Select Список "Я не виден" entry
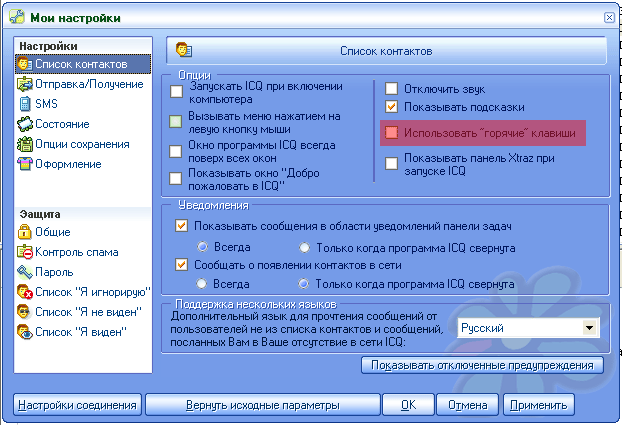 (x=79, y=312)
